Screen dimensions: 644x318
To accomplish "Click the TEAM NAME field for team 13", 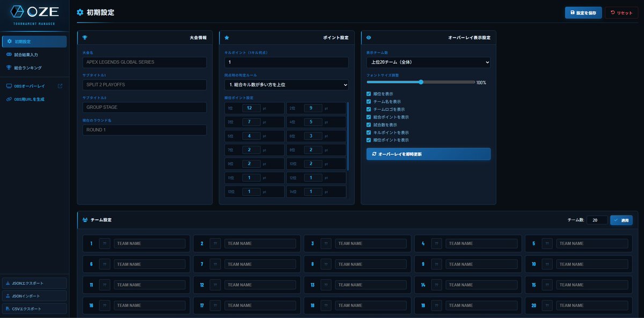I will (x=371, y=285).
